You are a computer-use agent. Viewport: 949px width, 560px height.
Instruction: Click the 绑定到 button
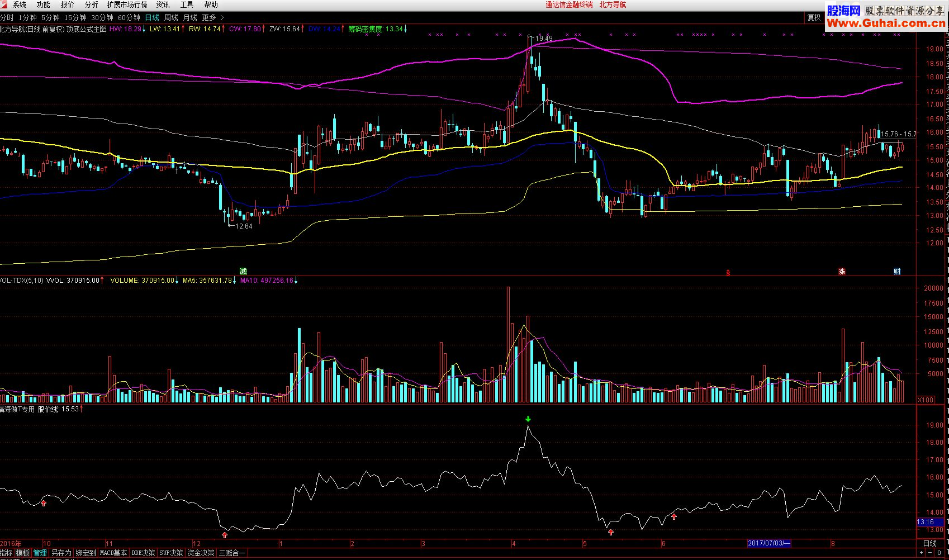click(86, 553)
